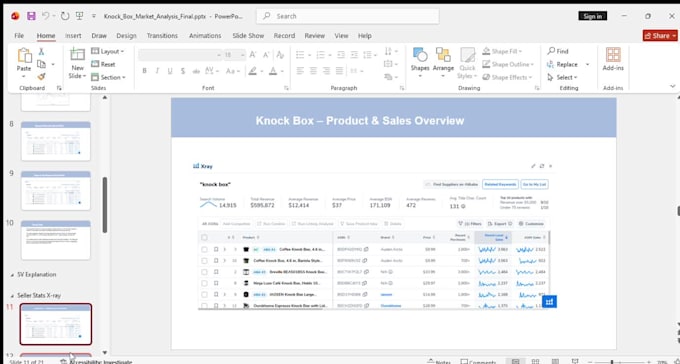The image size is (680, 364).
Task: Decrease the list indent level
Action: click(x=341, y=55)
